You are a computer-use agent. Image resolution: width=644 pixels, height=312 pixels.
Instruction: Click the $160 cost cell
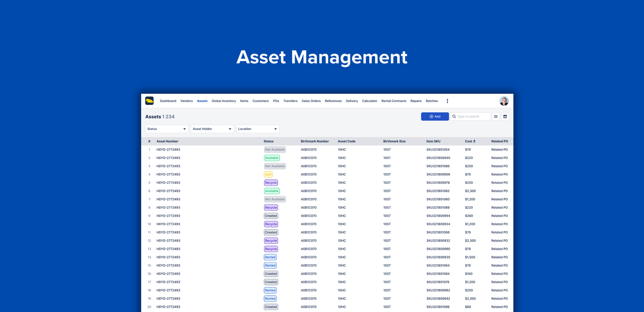pyautogui.click(x=469, y=274)
